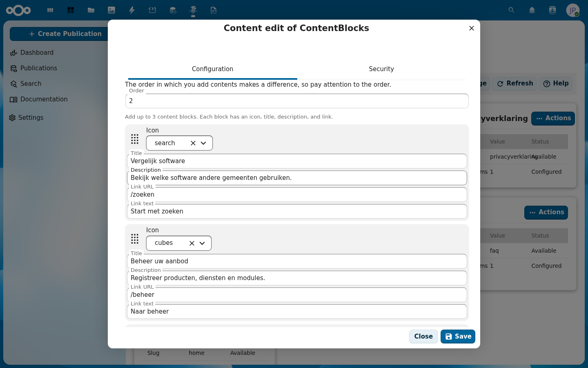Clear the selected 'cubes' icon with the X
Image resolution: width=588 pixels, height=368 pixels.
[x=192, y=243]
